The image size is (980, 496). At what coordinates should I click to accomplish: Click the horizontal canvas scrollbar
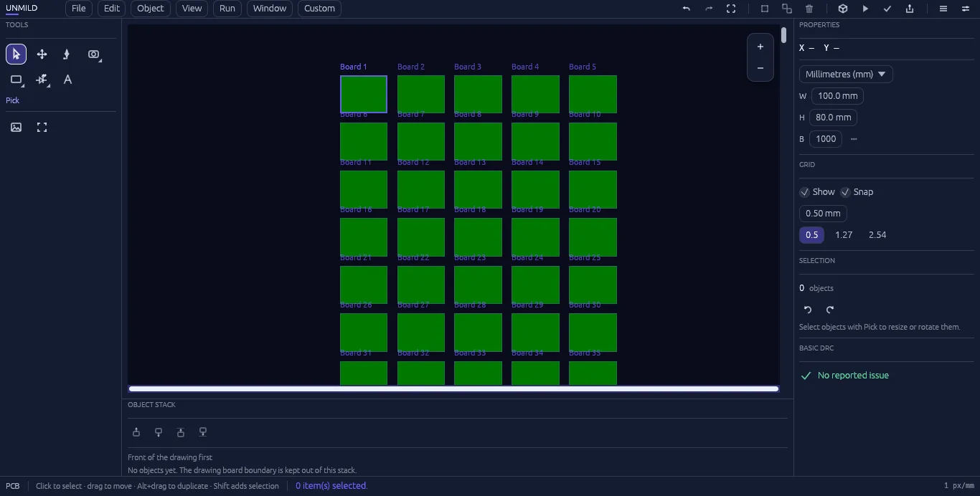(453, 389)
